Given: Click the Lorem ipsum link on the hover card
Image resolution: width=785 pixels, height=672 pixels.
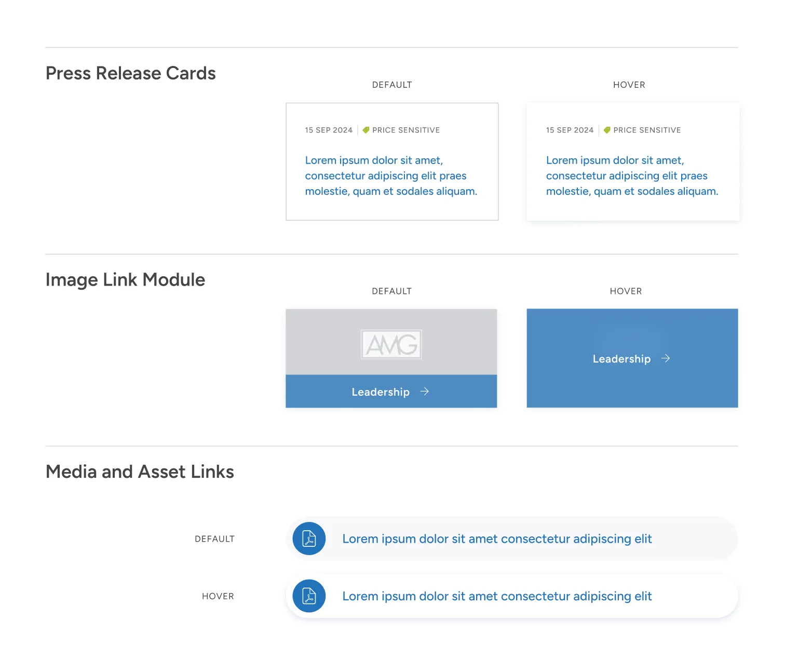Looking at the screenshot, I should [x=631, y=176].
